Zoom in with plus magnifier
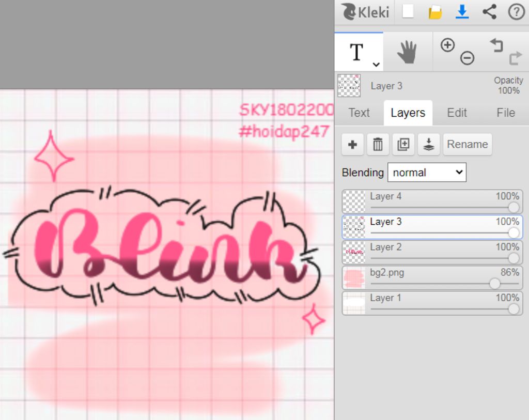The image size is (529, 420). 448,45
